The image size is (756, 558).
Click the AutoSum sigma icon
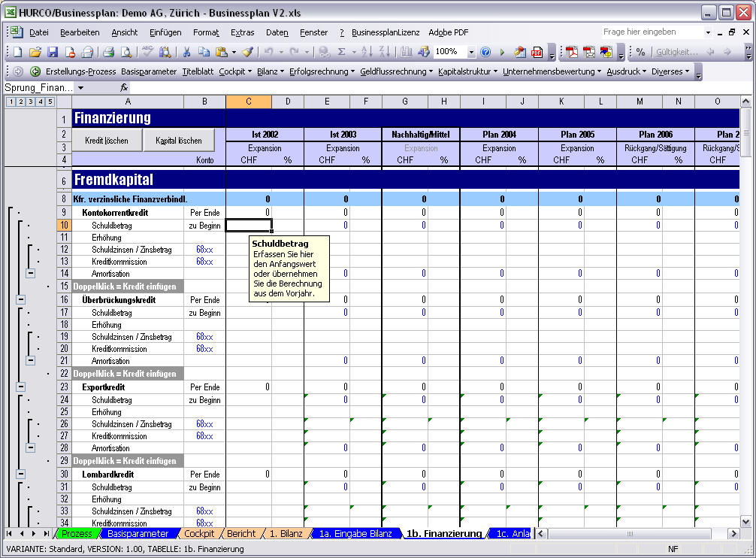pyautogui.click(x=342, y=52)
